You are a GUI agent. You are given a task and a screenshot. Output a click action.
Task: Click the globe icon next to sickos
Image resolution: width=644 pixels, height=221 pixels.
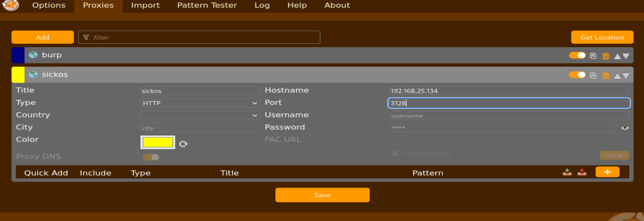coord(33,74)
